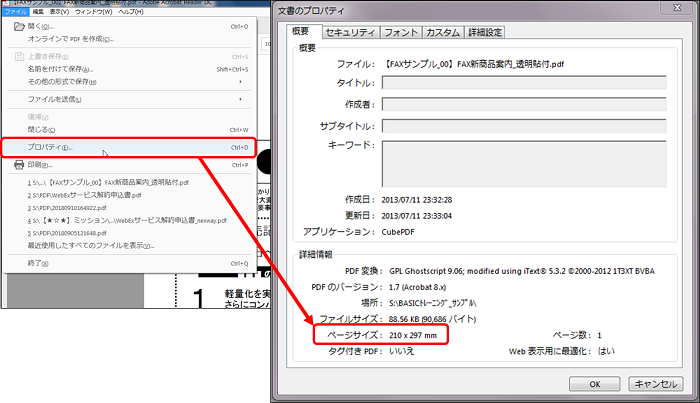Expand ファイルを送信 submenu arrow
Screen dimensions: 700x403
(x=240, y=99)
